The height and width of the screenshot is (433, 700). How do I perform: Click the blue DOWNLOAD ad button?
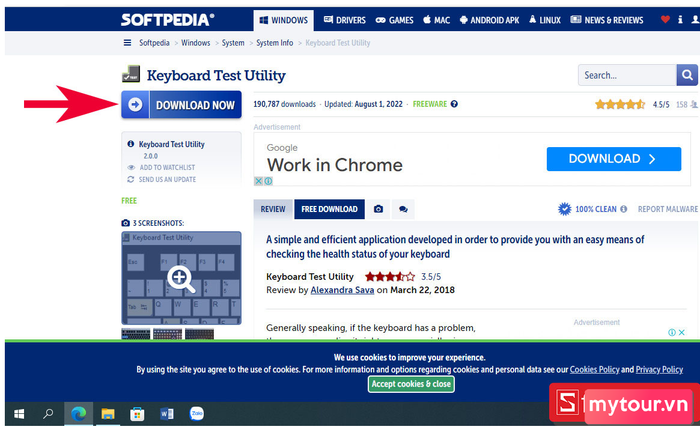coord(614,159)
